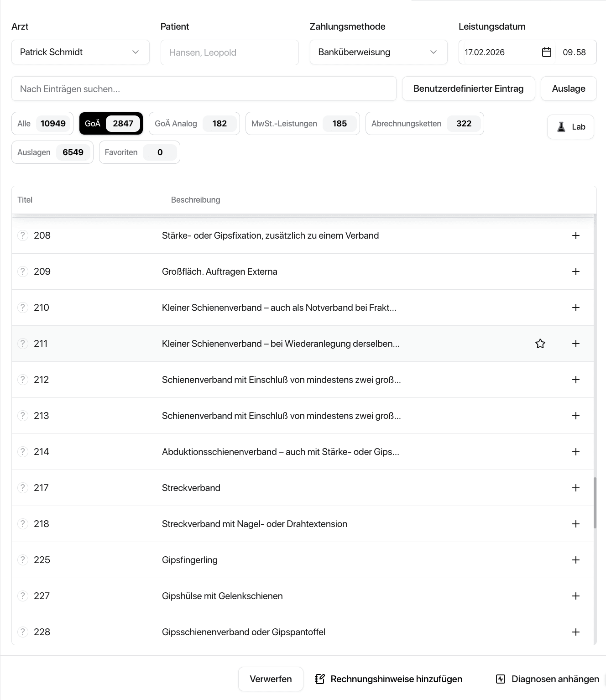The height and width of the screenshot is (700, 606).
Task: Show info for entry 208 question mark
Action: point(23,235)
